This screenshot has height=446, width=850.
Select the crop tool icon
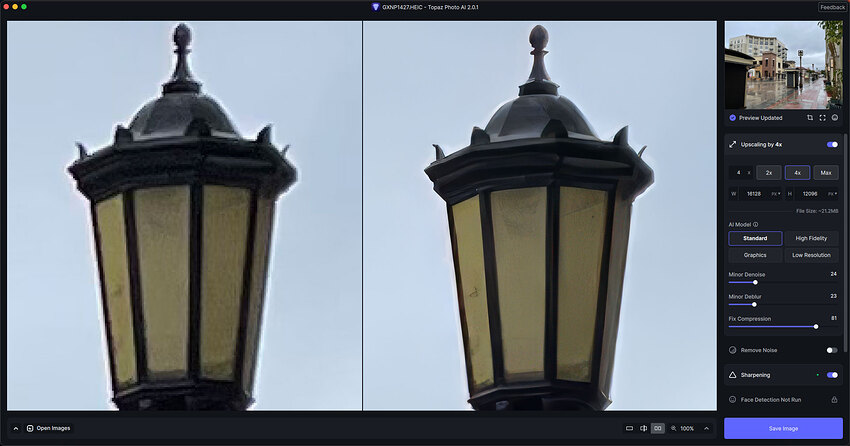(810, 118)
